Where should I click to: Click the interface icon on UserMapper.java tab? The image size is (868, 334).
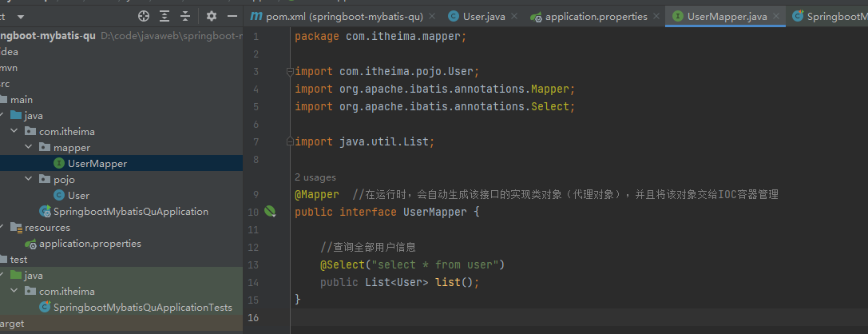coord(678,17)
